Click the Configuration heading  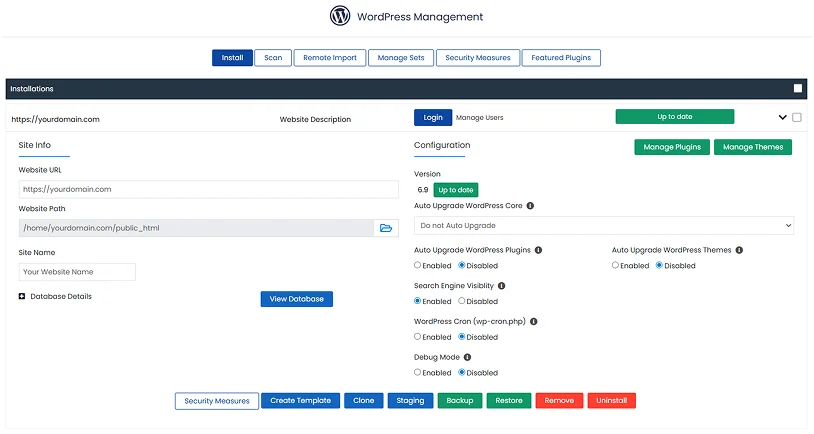coord(442,145)
